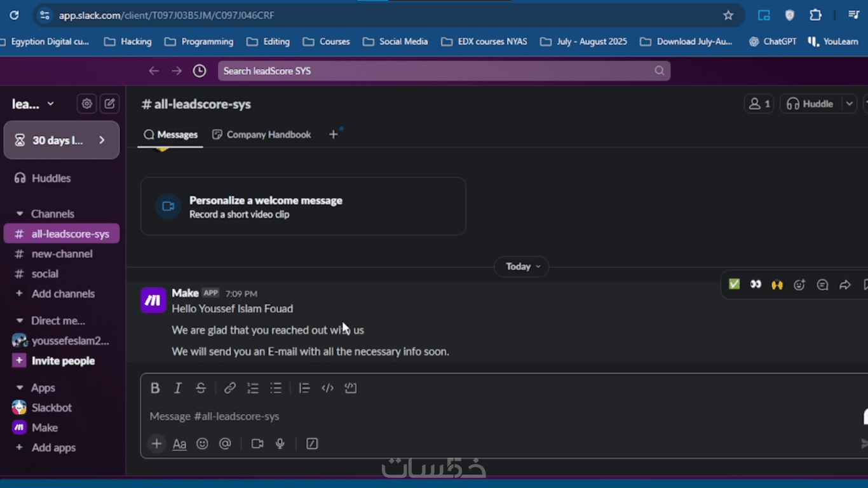Open the Make app in the sidebar
The width and height of the screenshot is (868, 488).
click(x=62, y=428)
